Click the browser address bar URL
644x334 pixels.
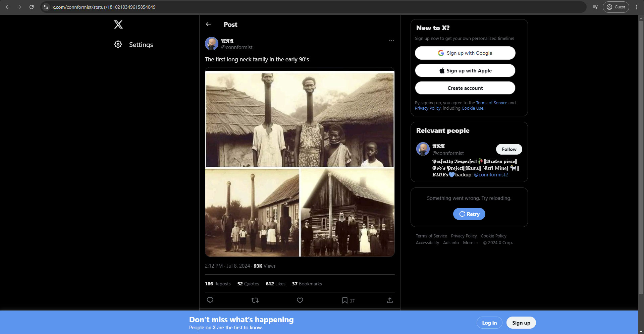click(104, 7)
